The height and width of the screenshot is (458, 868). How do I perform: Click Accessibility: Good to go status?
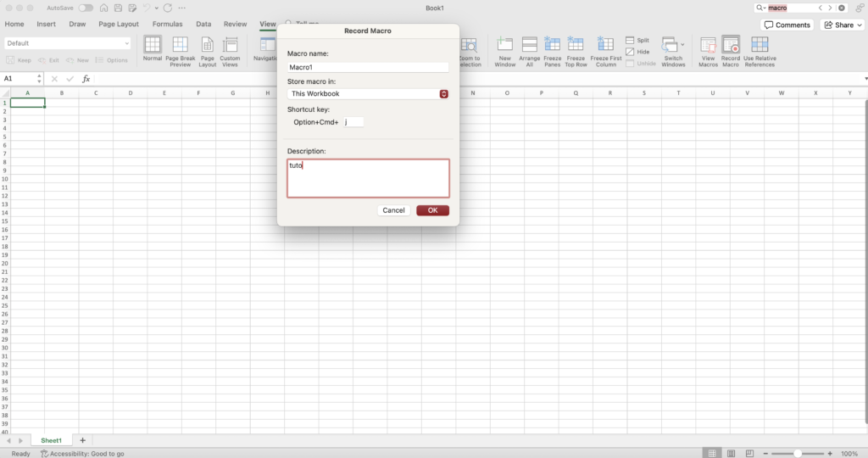(82, 454)
